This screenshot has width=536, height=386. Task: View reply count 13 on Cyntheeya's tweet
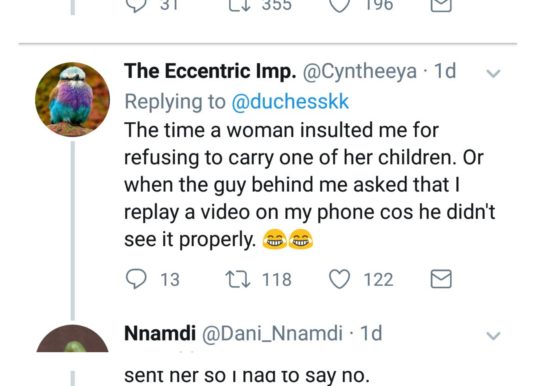(170, 279)
